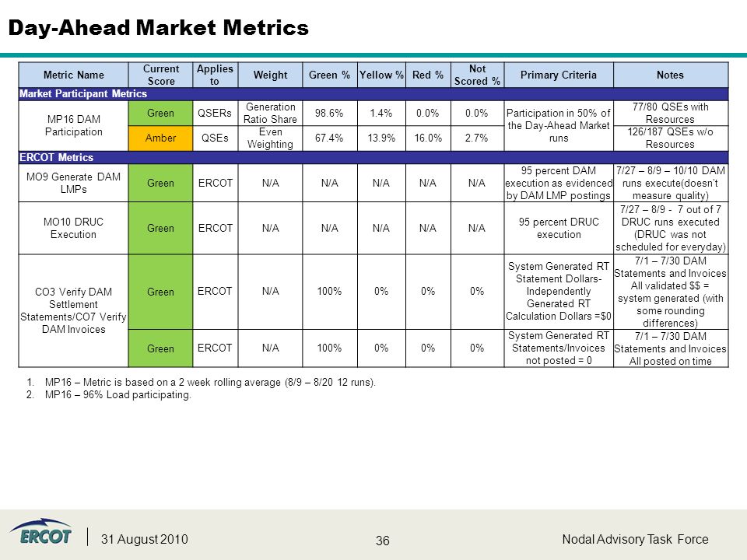
Task: Click the 'Applies to' column header
Action: 216,75
